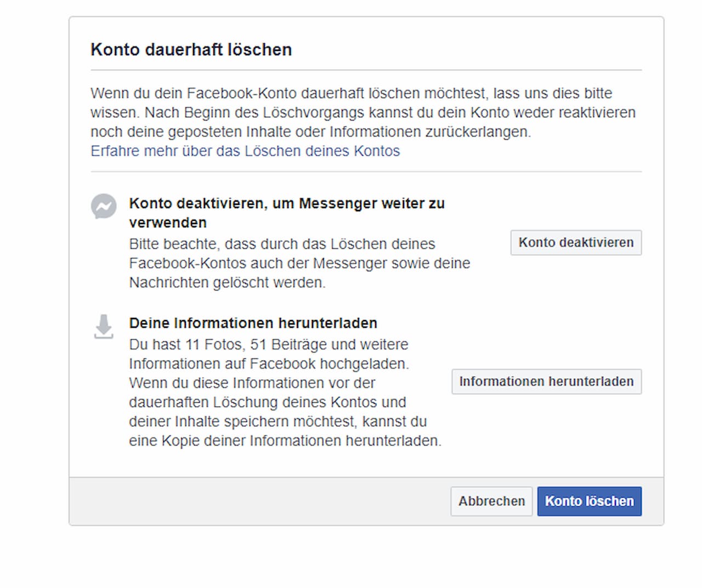Confirm with the Konto löschen button
The height and width of the screenshot is (588, 702).
590,501
